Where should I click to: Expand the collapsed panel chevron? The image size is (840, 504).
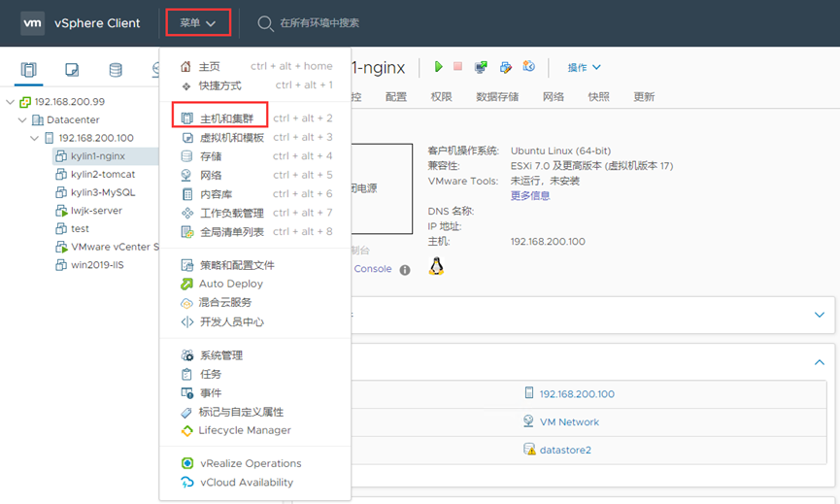[819, 315]
